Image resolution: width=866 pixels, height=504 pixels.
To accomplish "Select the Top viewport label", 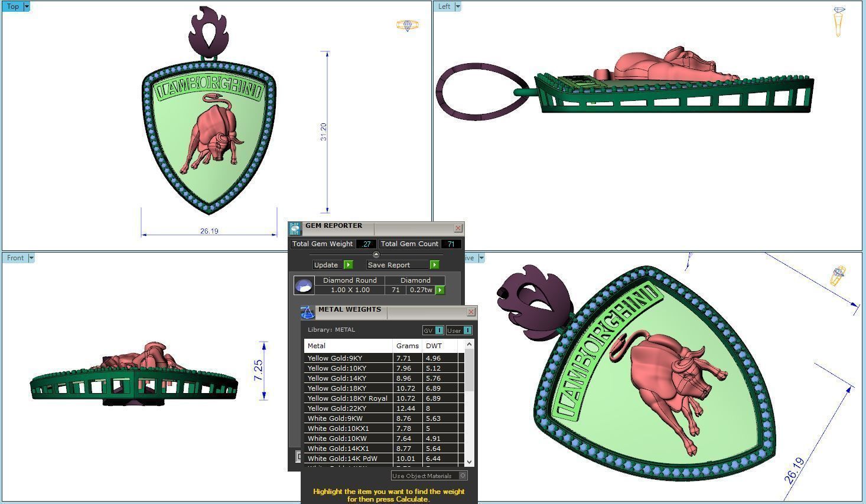I will (x=12, y=6).
